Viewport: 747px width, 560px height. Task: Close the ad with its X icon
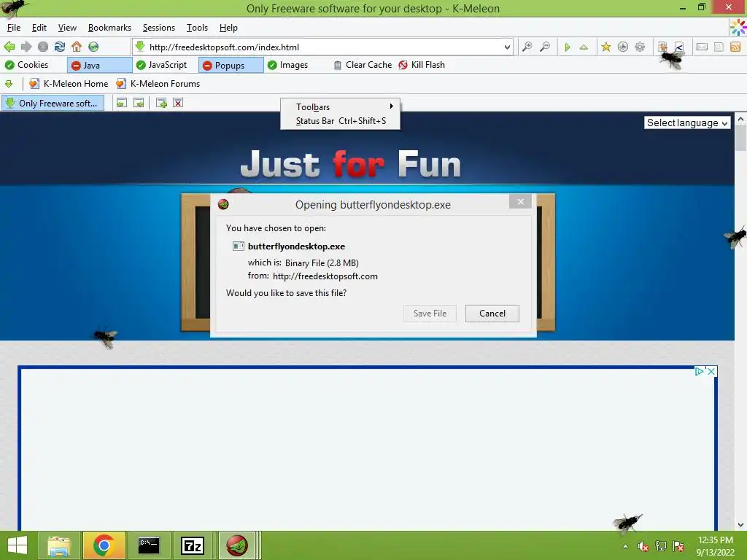711,371
